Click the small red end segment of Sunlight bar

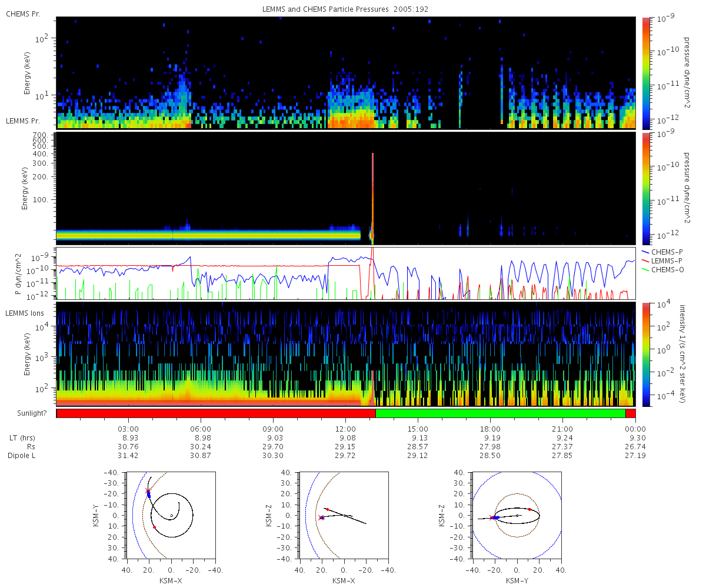[630, 413]
